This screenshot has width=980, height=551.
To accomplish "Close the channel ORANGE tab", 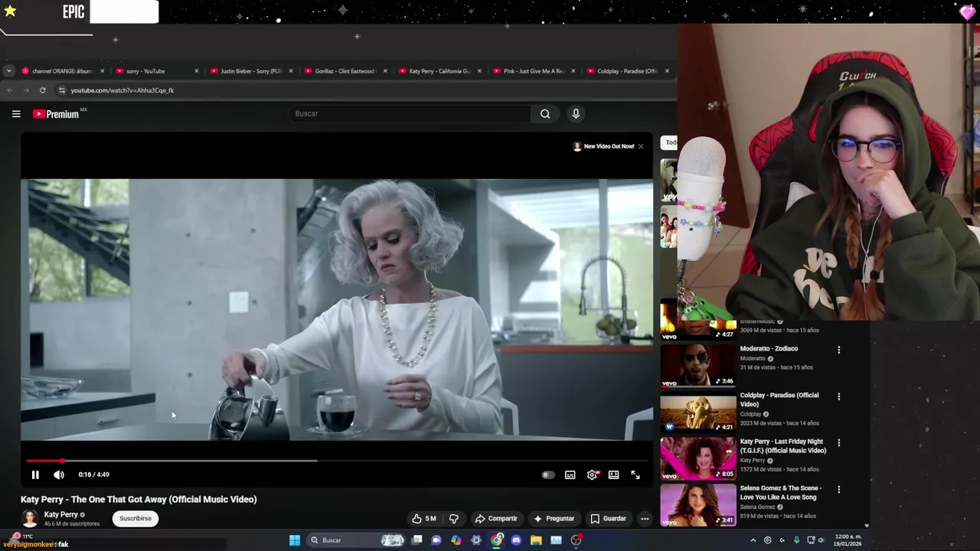I will [x=102, y=71].
